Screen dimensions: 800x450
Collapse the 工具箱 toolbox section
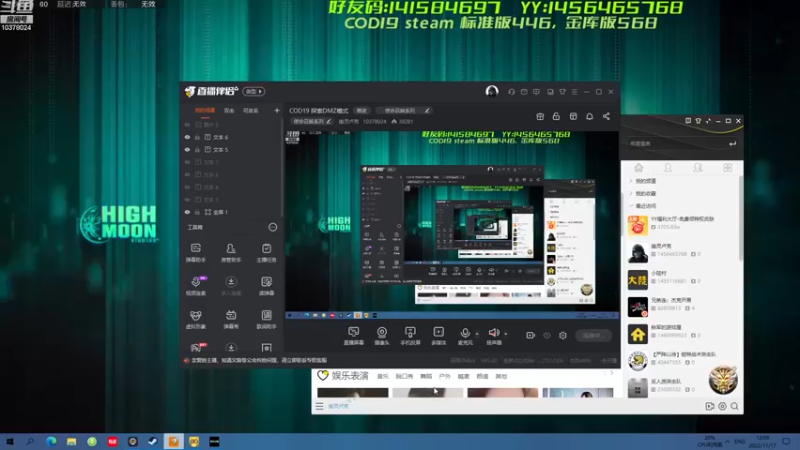point(273,227)
